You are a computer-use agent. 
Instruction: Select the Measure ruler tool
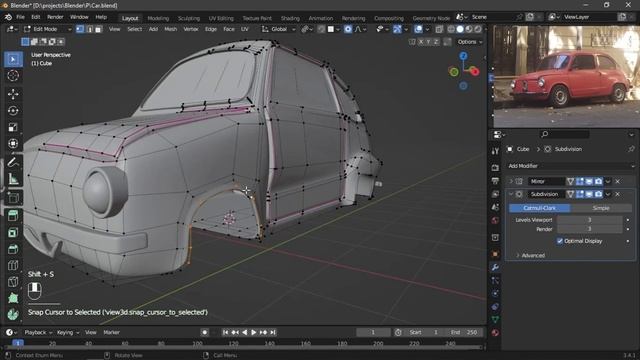[13, 178]
